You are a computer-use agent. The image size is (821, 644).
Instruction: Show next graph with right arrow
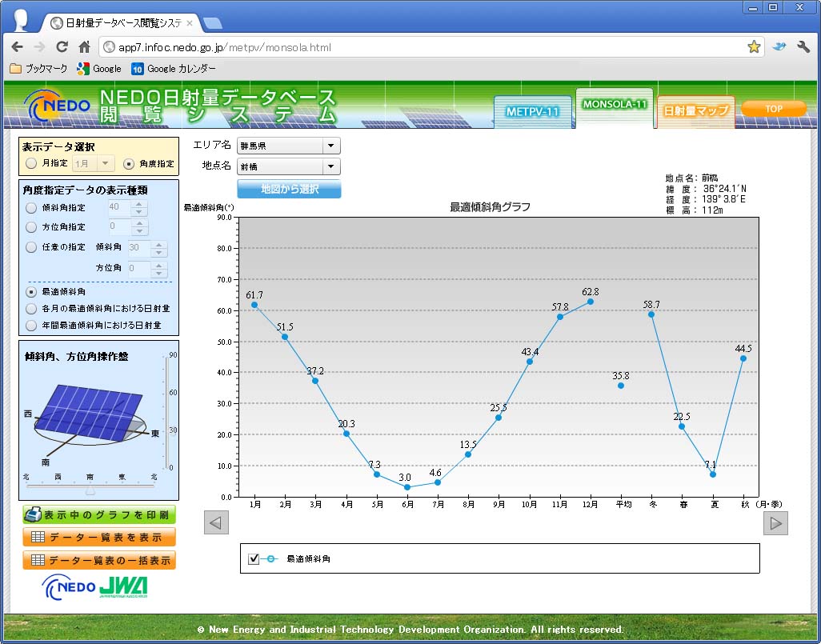776,522
